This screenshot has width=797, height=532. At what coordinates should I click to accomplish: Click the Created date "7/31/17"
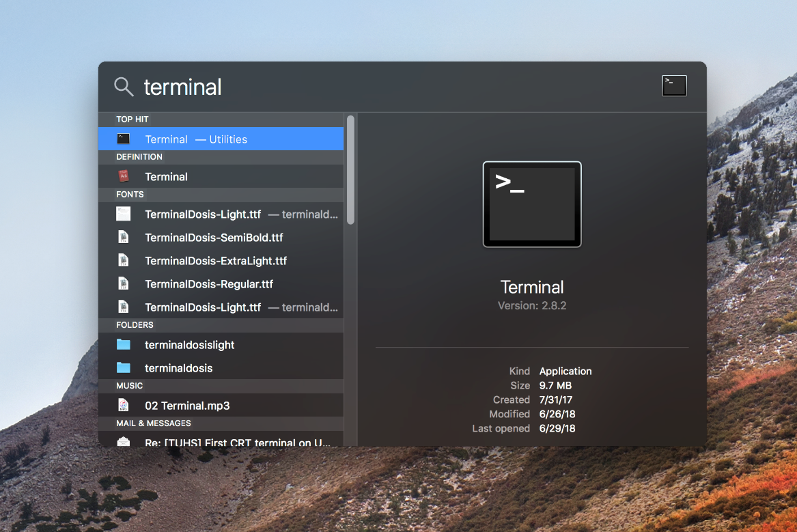pyautogui.click(x=555, y=400)
